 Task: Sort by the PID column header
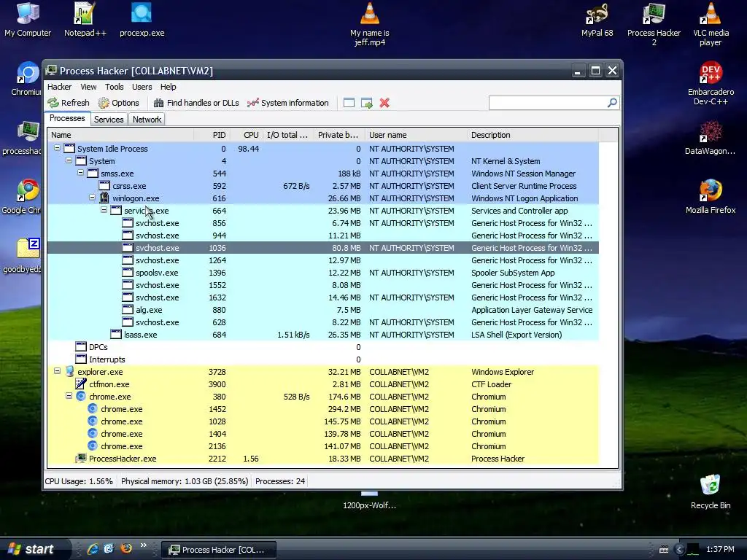point(212,135)
